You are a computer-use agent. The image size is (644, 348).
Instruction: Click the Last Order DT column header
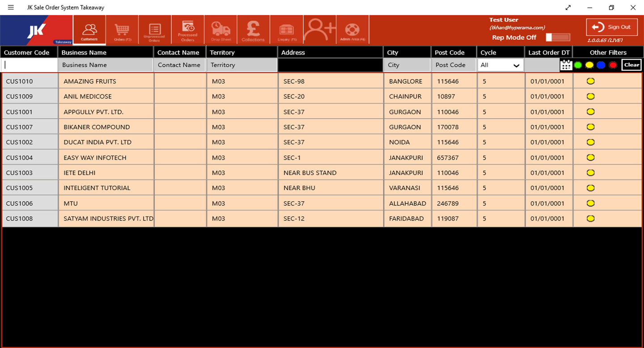click(549, 52)
